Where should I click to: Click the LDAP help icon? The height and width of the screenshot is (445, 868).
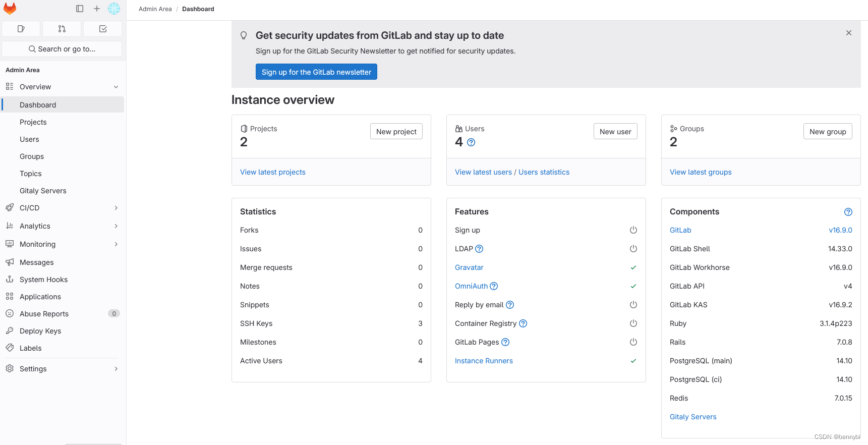coord(479,249)
